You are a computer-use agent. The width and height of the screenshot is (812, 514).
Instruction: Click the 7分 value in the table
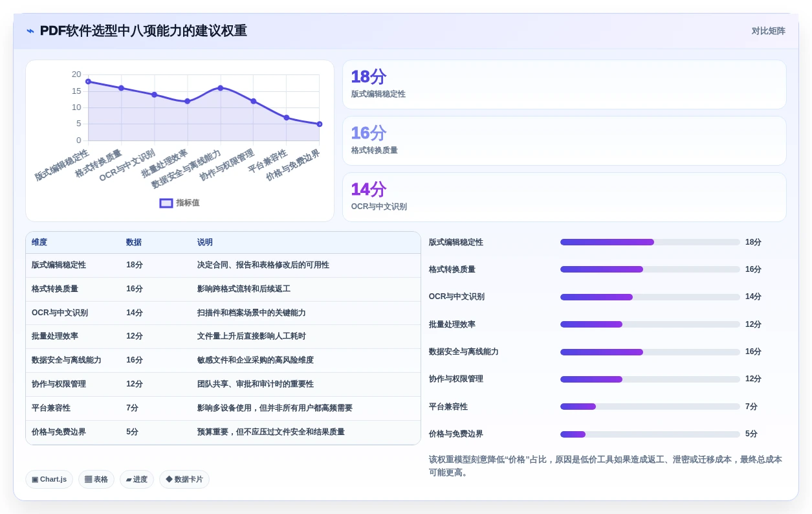133,408
